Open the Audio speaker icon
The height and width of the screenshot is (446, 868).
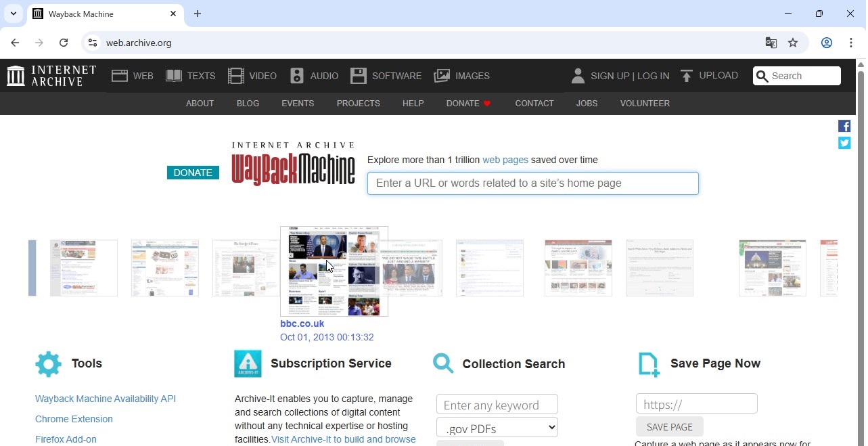tap(297, 76)
